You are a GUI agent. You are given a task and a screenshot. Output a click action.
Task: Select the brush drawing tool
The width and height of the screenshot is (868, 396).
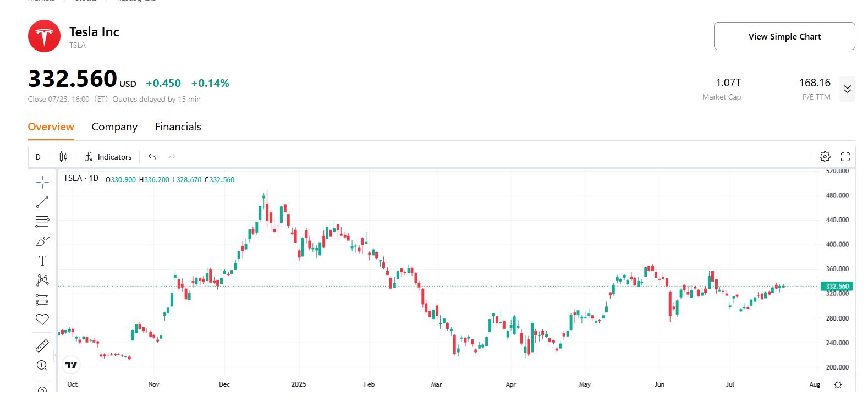(x=42, y=240)
